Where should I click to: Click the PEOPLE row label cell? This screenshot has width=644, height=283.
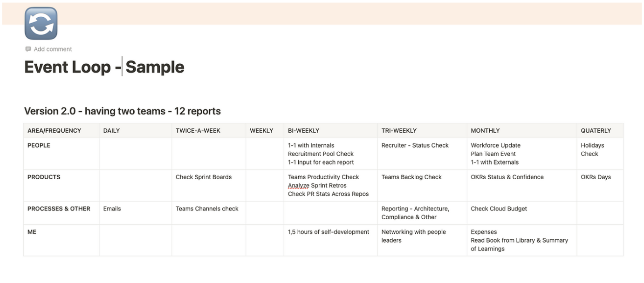tap(39, 146)
